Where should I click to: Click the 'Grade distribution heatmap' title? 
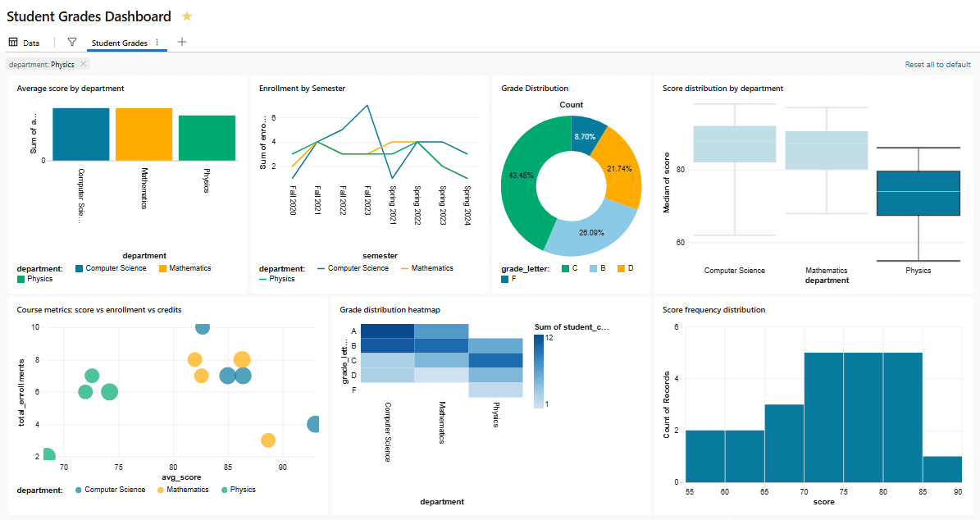pos(390,309)
